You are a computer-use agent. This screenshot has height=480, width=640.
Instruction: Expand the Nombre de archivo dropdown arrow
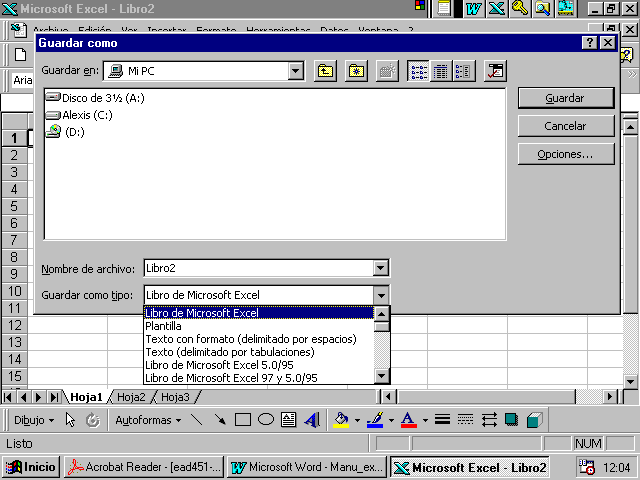tap(380, 268)
